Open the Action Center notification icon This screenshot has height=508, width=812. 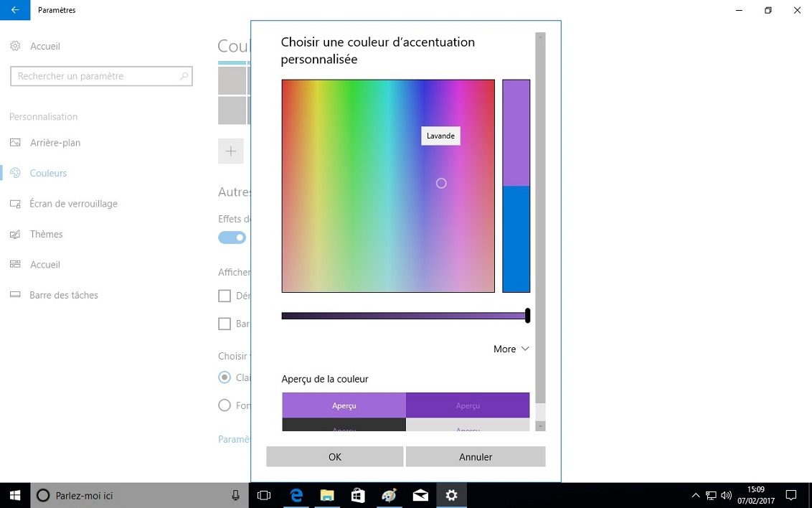point(791,495)
